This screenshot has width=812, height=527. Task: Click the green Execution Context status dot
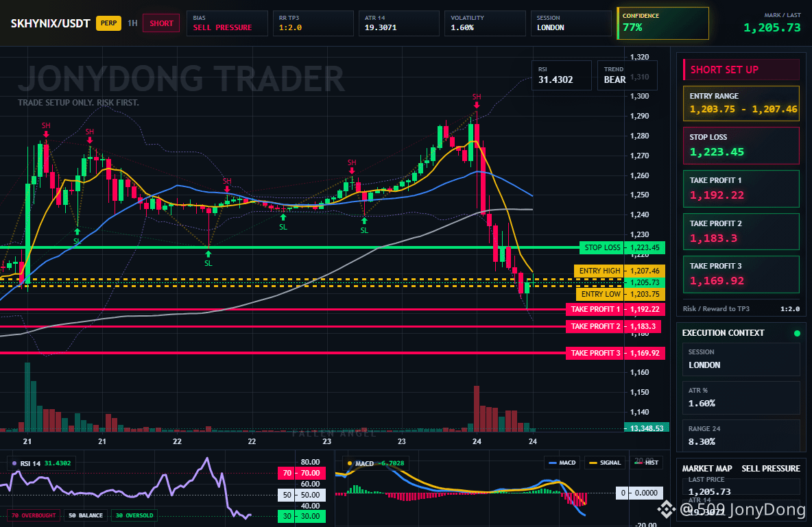pos(797,333)
